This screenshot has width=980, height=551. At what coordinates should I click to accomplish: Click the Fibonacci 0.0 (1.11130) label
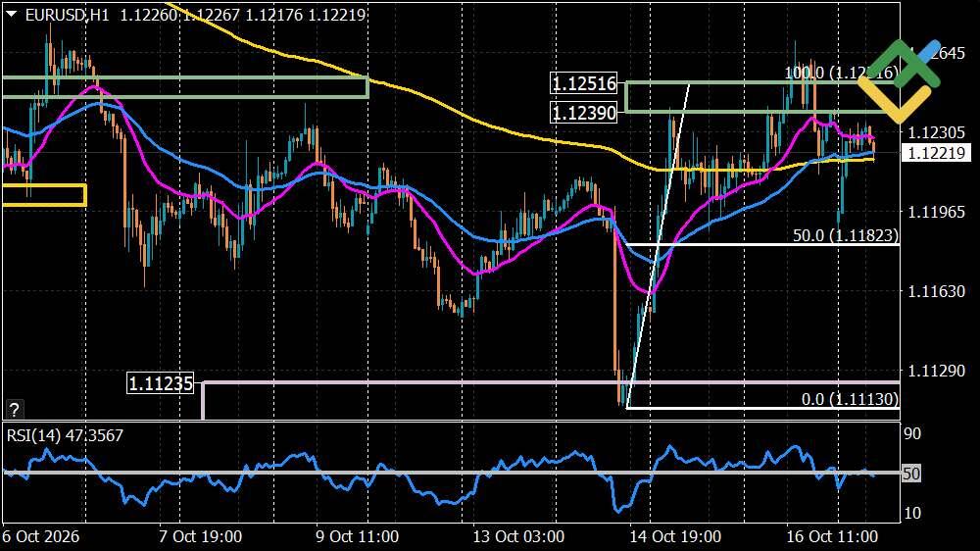850,399
